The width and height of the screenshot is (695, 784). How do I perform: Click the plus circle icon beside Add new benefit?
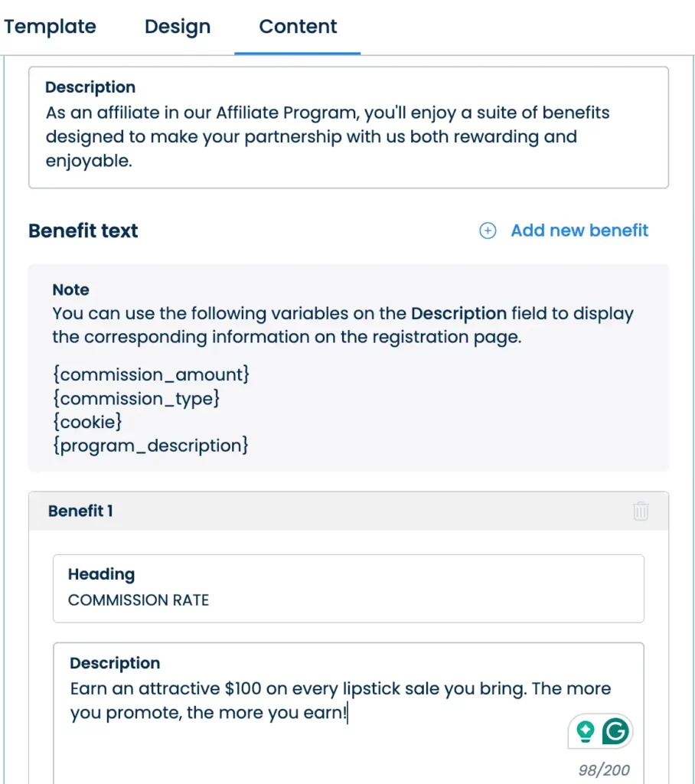coord(488,230)
